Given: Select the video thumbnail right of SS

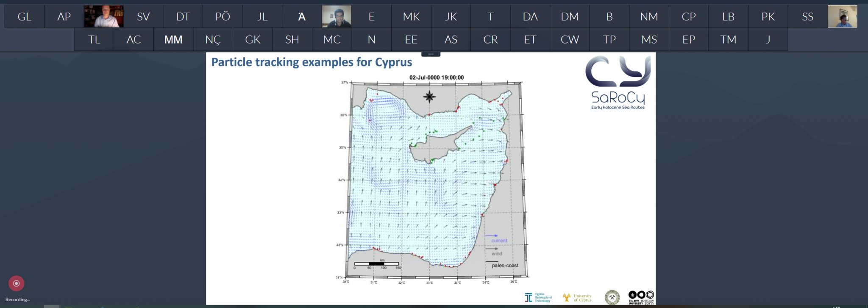Looking at the screenshot, I should [x=842, y=17].
